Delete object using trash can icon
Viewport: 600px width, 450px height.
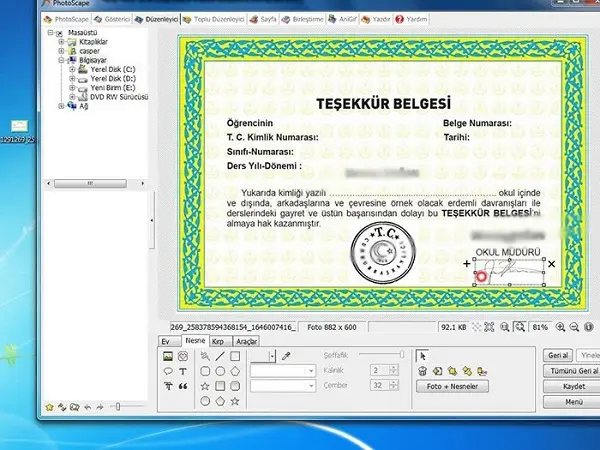point(422,371)
